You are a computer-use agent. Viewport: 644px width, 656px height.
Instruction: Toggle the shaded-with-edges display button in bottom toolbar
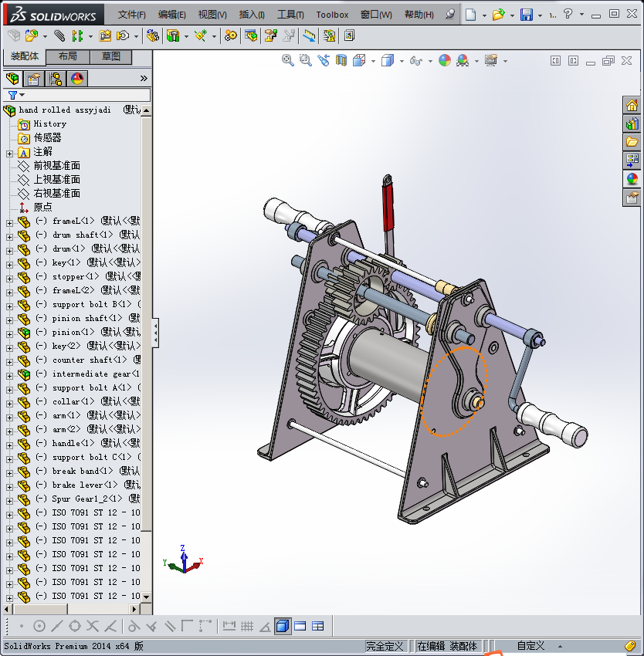point(283,626)
